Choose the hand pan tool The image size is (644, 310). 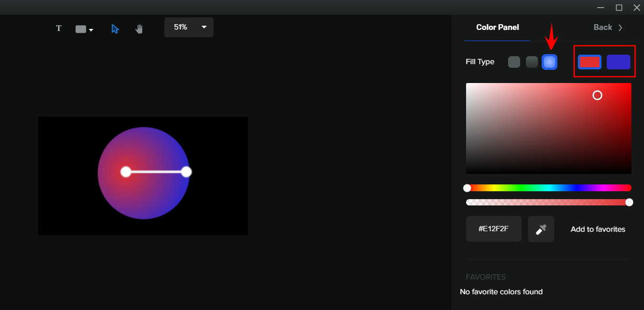[x=139, y=29]
